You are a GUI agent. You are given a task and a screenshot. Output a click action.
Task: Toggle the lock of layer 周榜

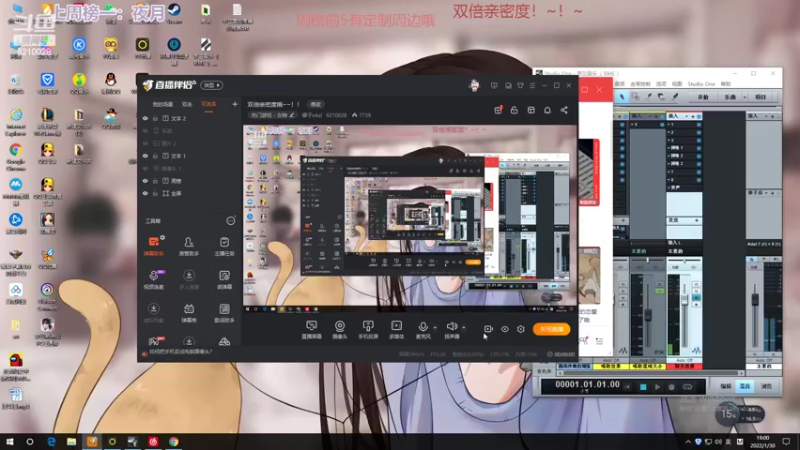[x=155, y=181]
